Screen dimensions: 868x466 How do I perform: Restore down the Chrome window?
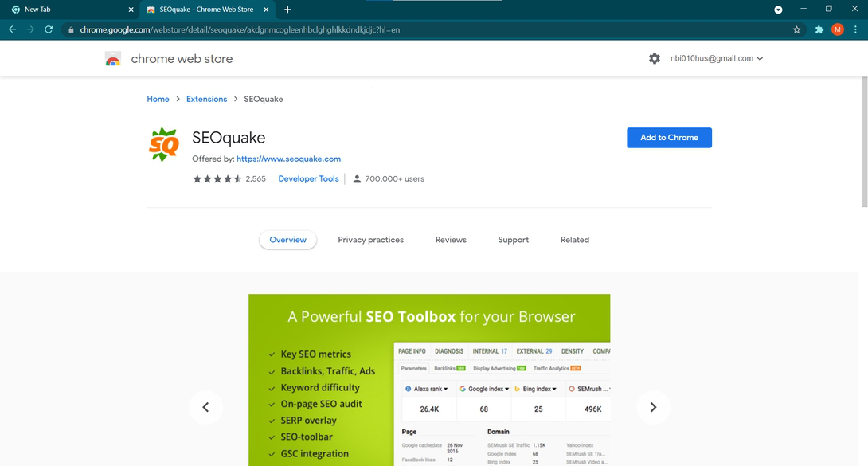pyautogui.click(x=829, y=9)
